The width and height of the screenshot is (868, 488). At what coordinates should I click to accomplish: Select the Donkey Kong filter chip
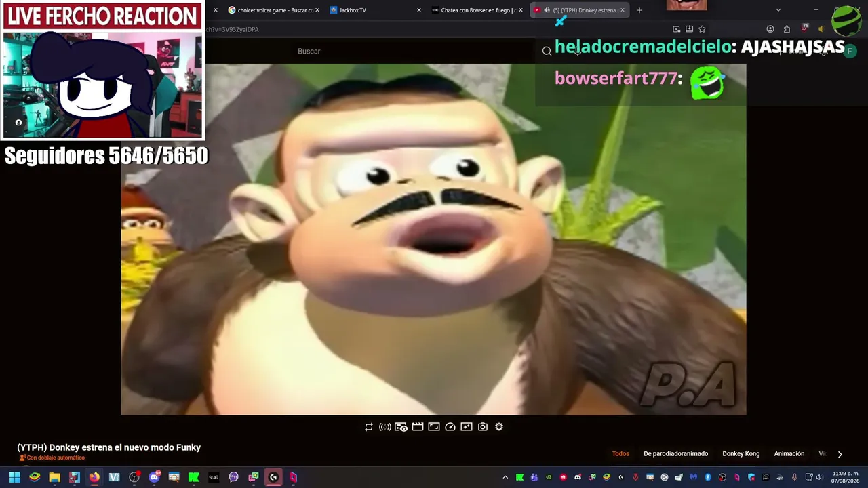(741, 454)
